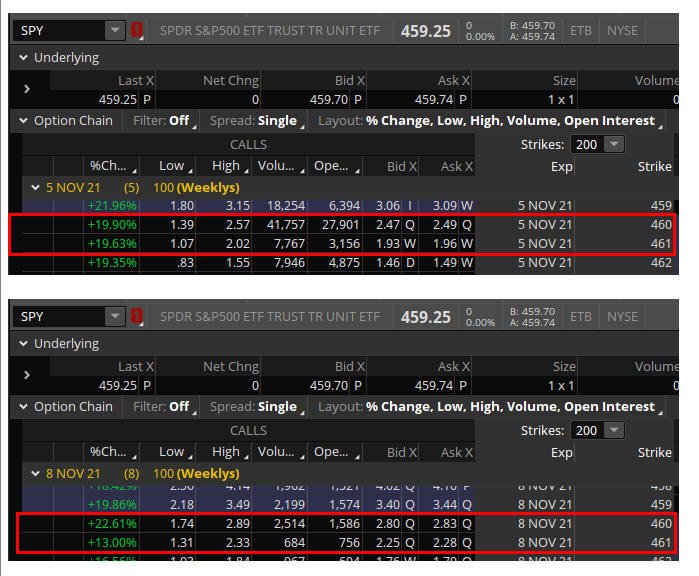
Task: Click the 2.80 bid for 8 NOV 460 call
Action: click(x=387, y=523)
